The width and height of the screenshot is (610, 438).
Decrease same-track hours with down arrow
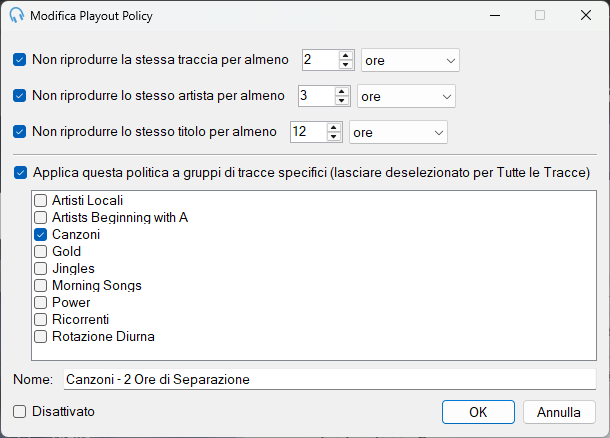coord(345,65)
